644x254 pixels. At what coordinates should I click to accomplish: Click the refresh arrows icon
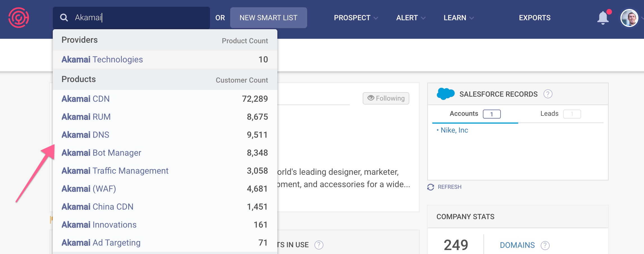coord(431,187)
